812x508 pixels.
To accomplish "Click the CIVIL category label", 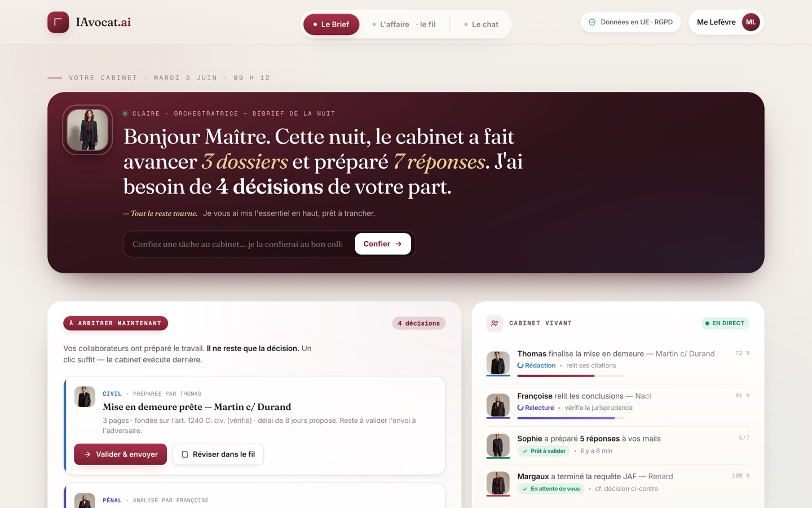I will 112,393.
